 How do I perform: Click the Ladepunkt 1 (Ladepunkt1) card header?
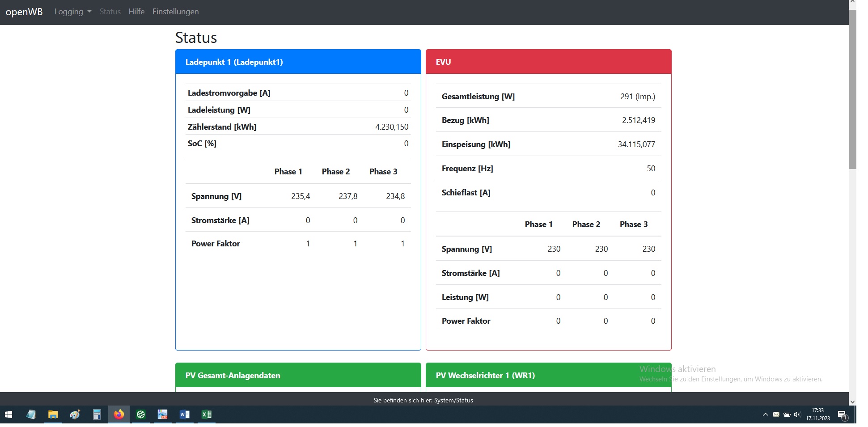(x=298, y=62)
